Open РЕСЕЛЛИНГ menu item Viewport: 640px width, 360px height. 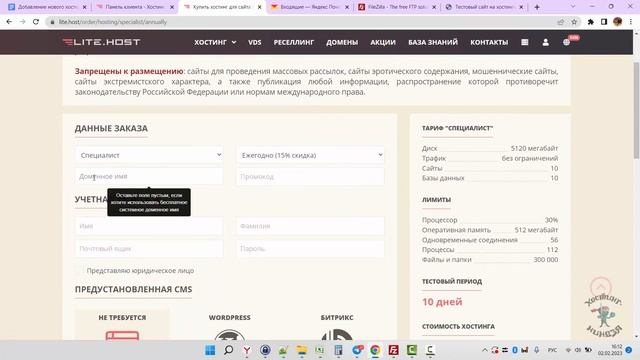click(x=294, y=42)
